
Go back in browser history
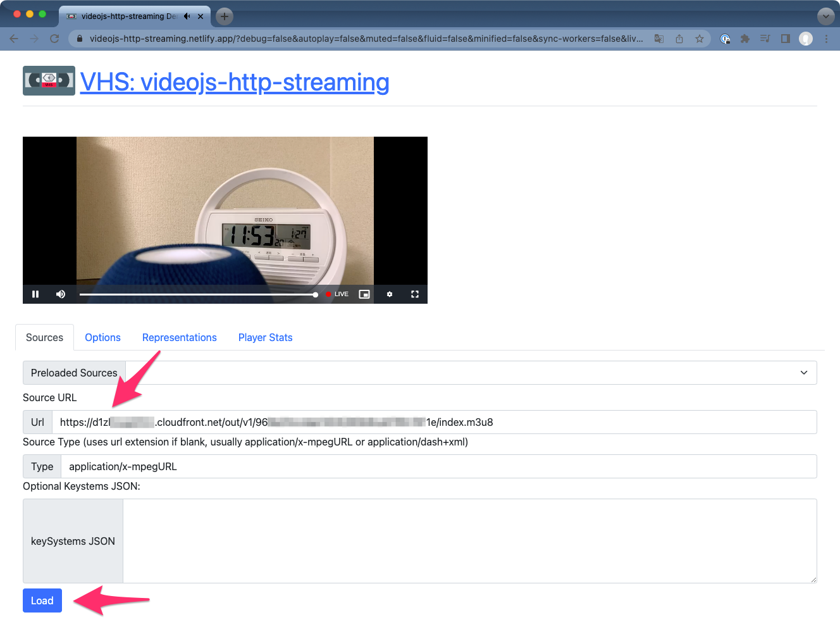point(14,39)
